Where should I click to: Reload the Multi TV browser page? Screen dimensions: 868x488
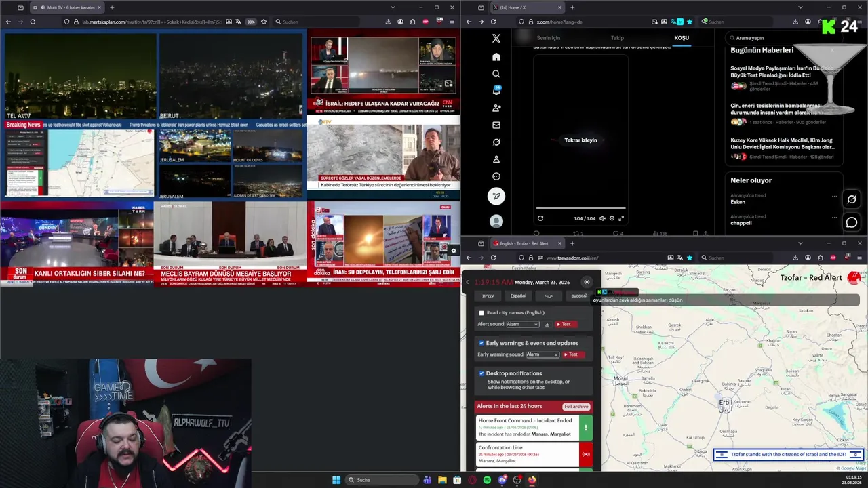[33, 22]
